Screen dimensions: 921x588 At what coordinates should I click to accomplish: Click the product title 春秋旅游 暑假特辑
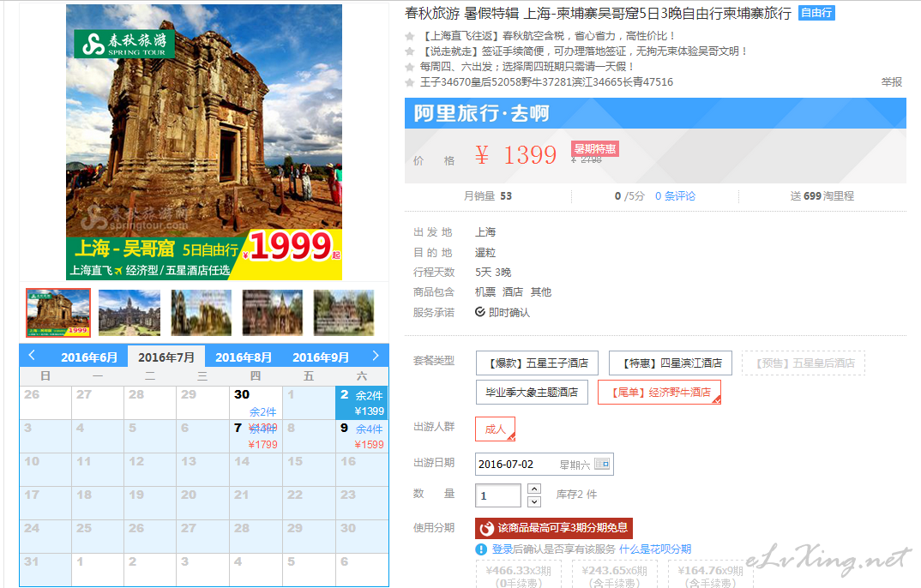pos(598,13)
